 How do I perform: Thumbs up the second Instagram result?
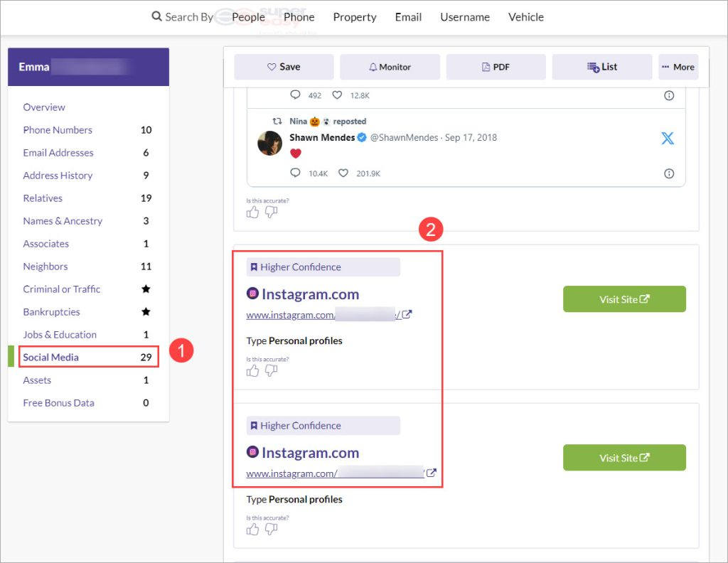[x=252, y=530]
